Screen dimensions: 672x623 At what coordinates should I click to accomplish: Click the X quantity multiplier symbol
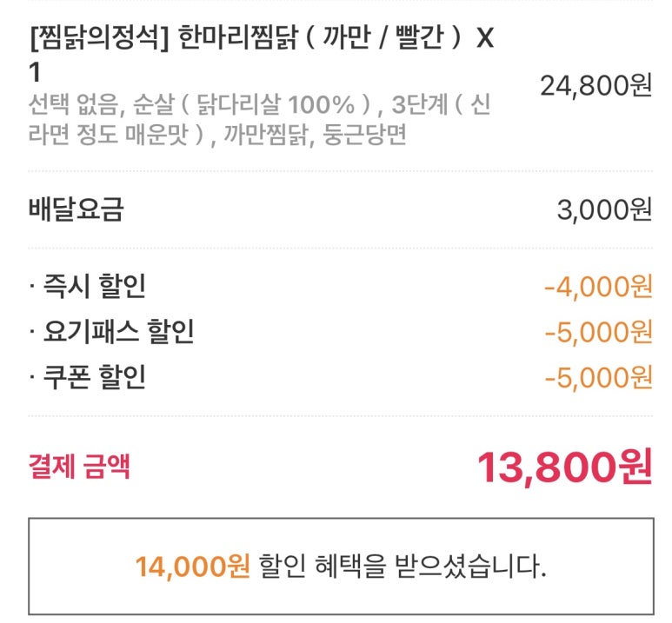(x=485, y=37)
